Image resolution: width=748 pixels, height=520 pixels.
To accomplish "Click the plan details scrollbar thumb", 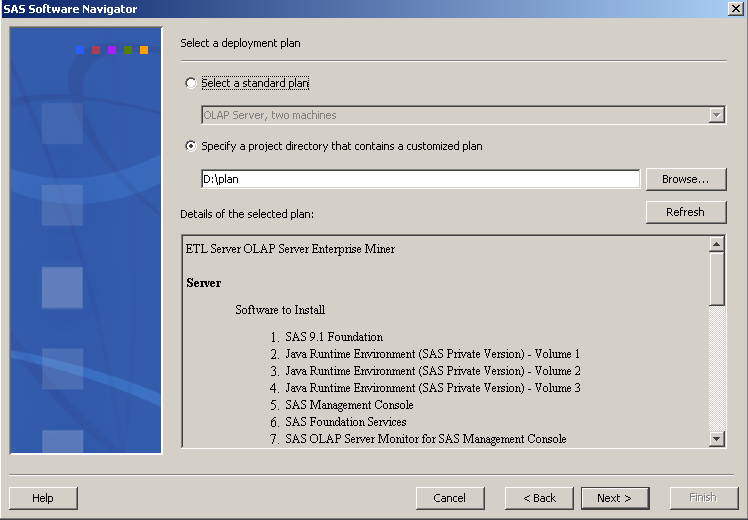I will click(717, 279).
